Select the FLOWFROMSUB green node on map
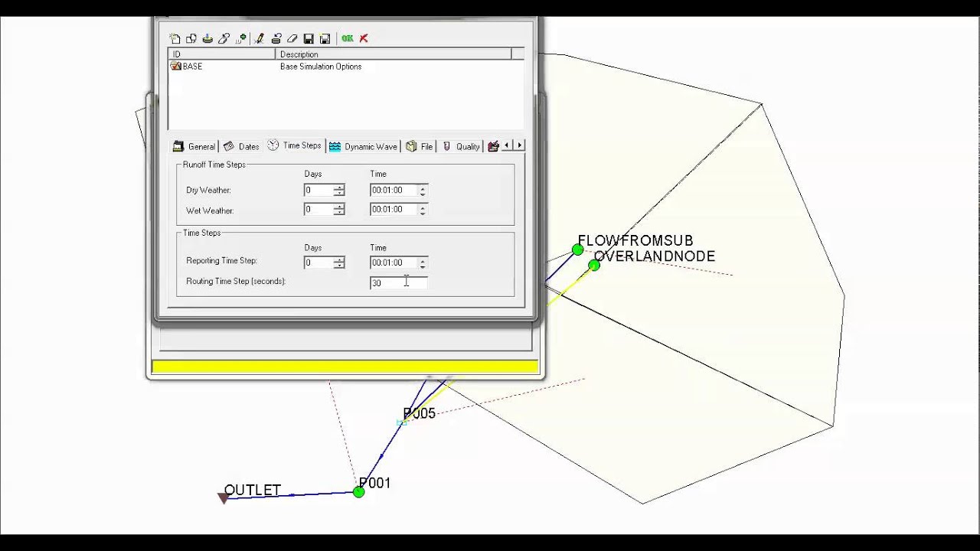 pyautogui.click(x=577, y=249)
